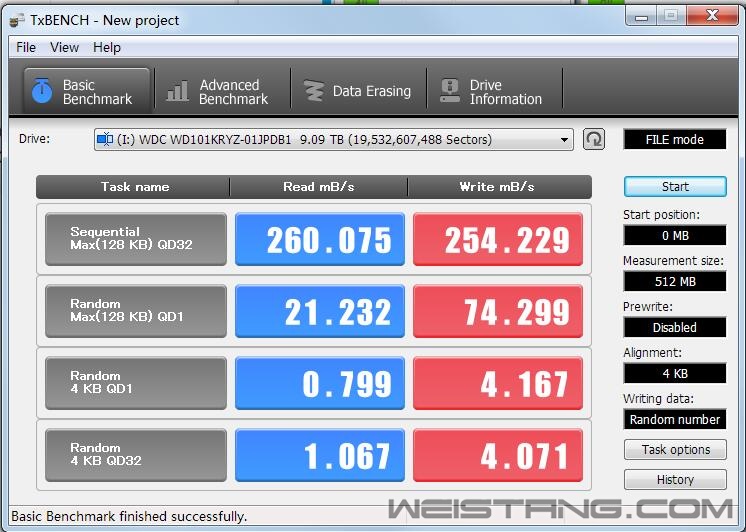Image resolution: width=746 pixels, height=532 pixels.
Task: Open Task options
Action: pos(675,450)
